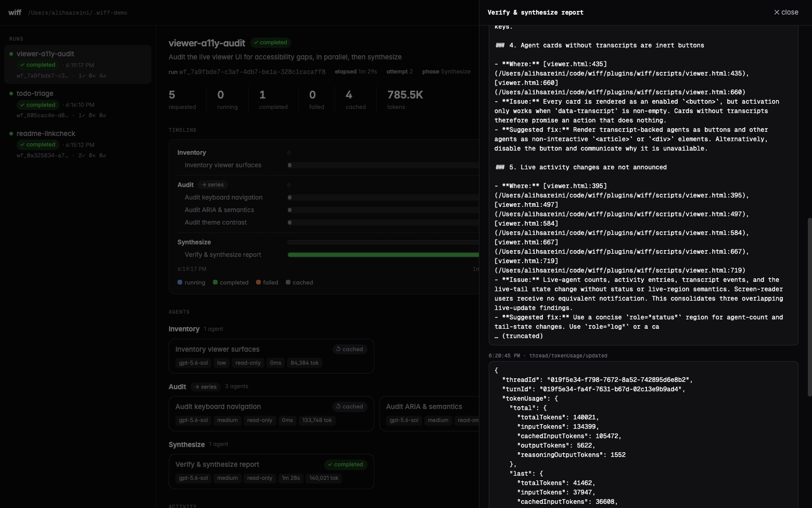Click the Audit keyboard navigation timeline row

click(x=328, y=197)
